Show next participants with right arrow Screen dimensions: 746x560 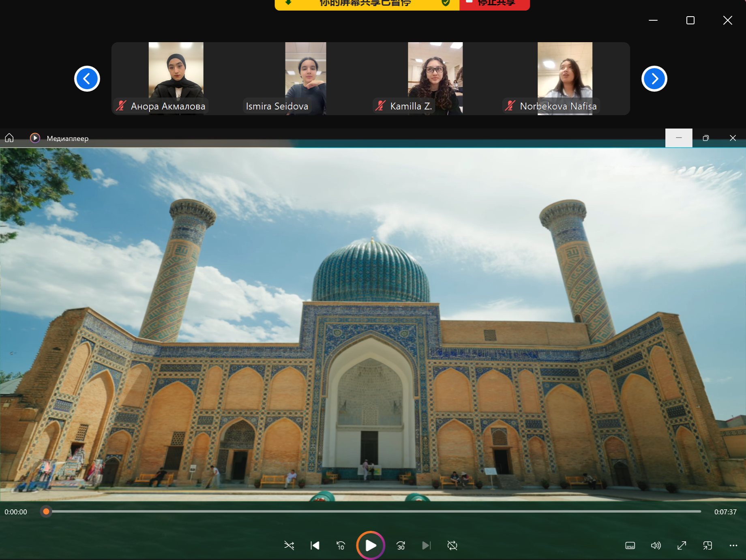654,79
